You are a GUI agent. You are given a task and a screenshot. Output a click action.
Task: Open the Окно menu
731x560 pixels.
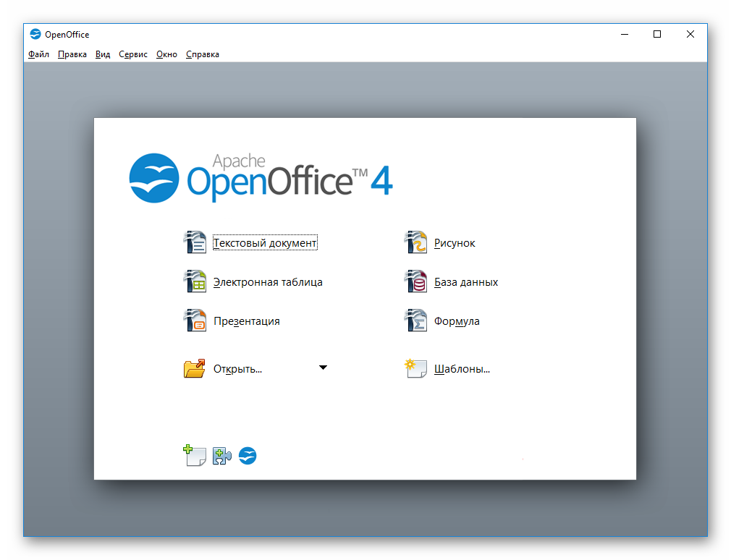tap(166, 54)
